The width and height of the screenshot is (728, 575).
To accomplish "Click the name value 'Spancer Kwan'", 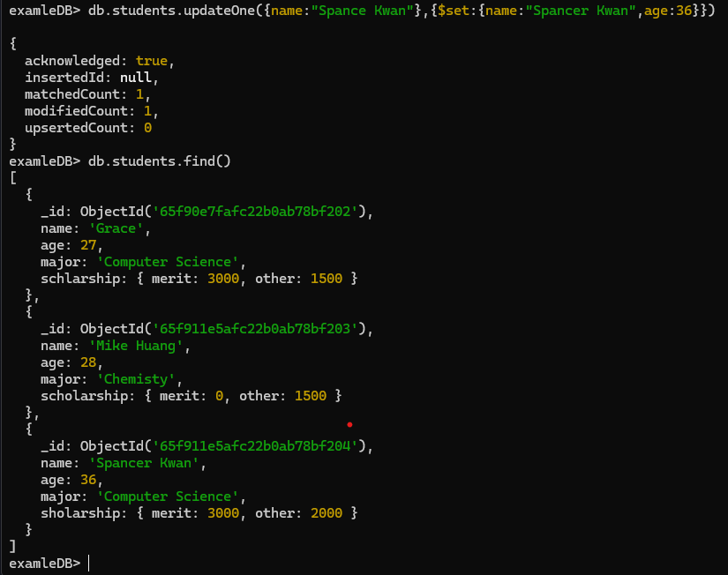I will (x=144, y=463).
